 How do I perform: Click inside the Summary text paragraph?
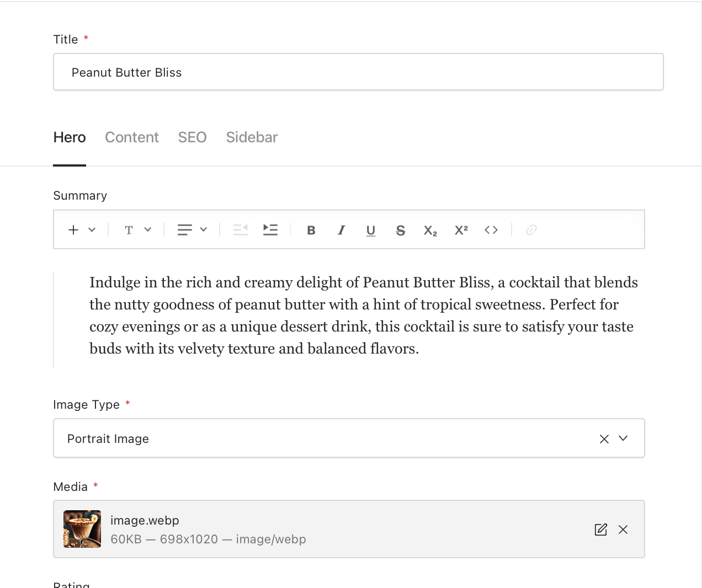tap(364, 316)
